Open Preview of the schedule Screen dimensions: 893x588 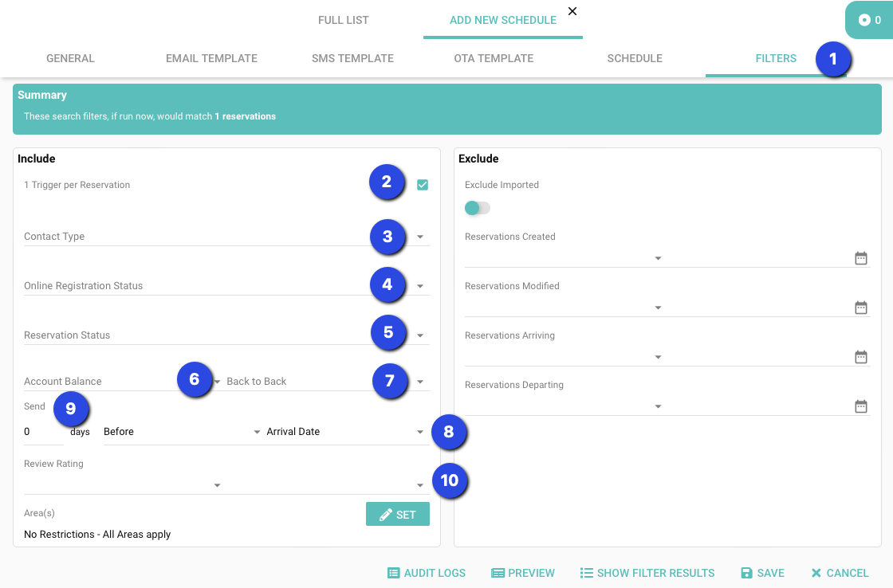coord(523,573)
